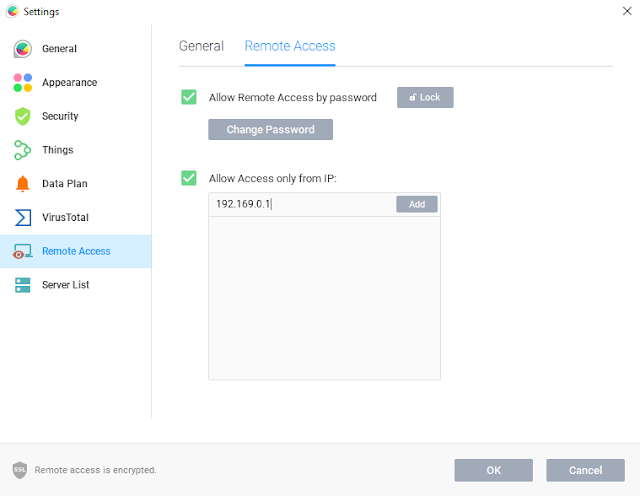Close the Settings window

tap(627, 11)
